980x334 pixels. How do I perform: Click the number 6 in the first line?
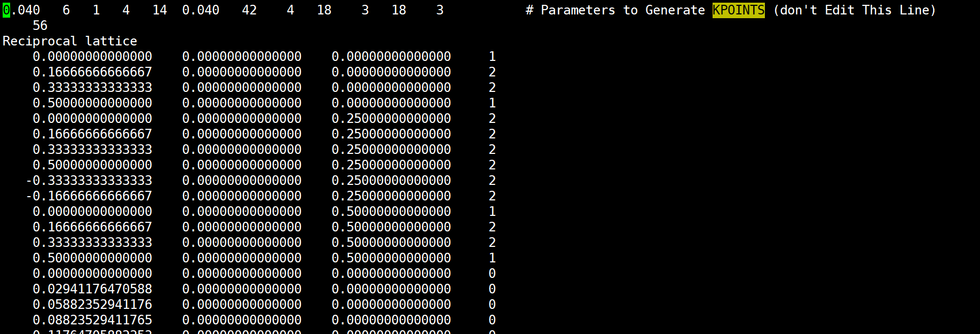tap(66, 10)
